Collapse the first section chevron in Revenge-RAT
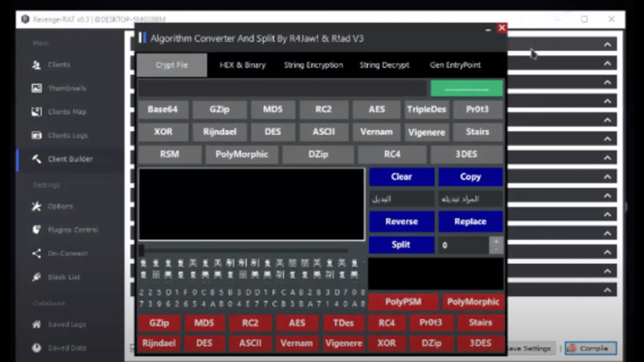This screenshot has width=644, height=362. point(608,45)
